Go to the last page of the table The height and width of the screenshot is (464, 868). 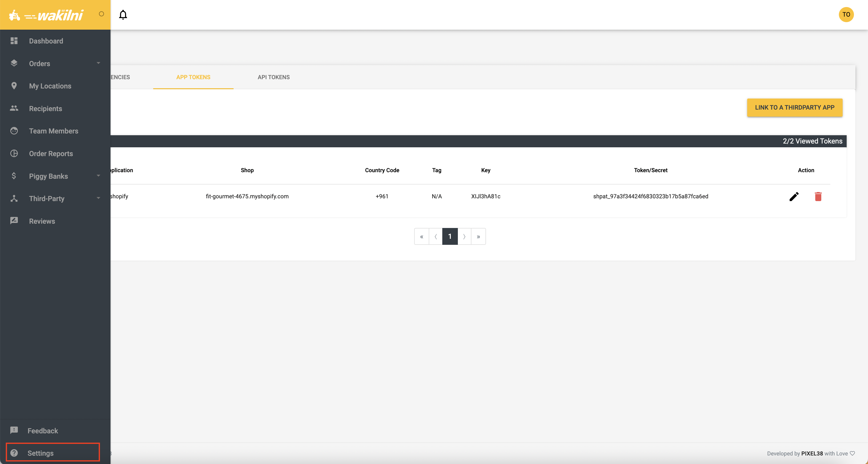point(478,236)
